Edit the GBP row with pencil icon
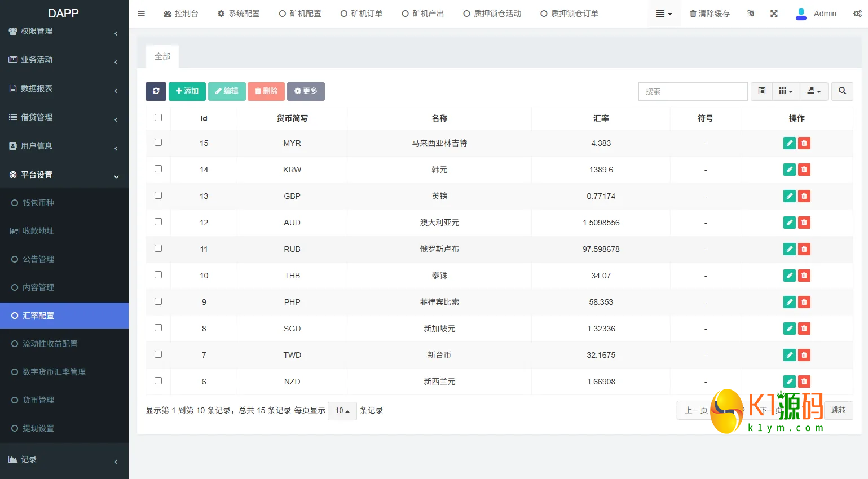Image resolution: width=868 pixels, height=479 pixels. [790, 196]
